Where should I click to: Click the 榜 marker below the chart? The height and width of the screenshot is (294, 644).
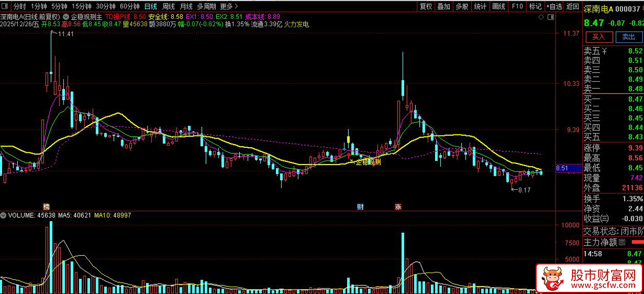46,206
